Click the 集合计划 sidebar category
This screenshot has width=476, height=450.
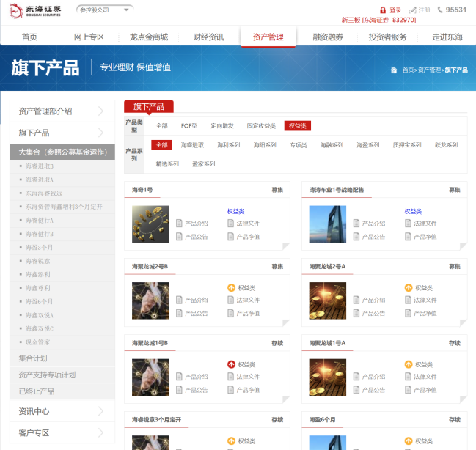tap(33, 358)
